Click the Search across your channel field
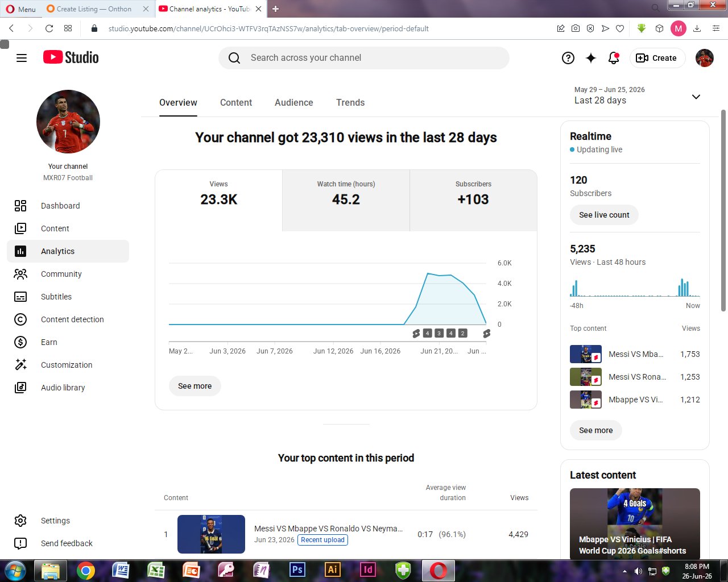The height and width of the screenshot is (582, 728). [x=364, y=58]
